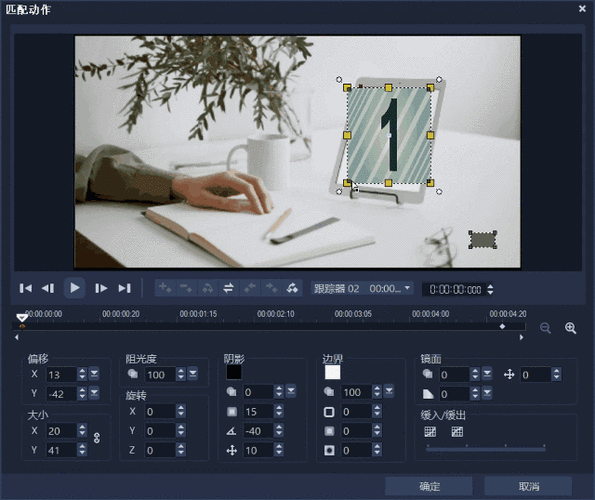The width and height of the screenshot is (595, 500).
Task: Click the playhead at timeline start
Action: pyautogui.click(x=22, y=317)
